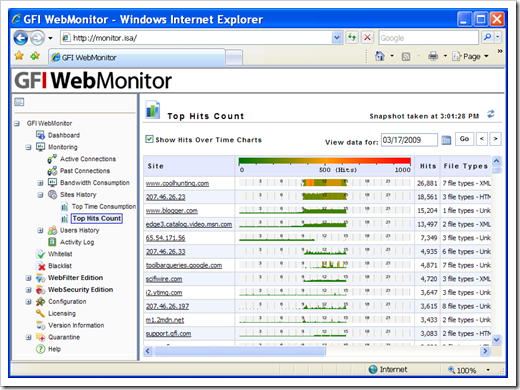Open the Dashboard tree item
The width and height of the screenshot is (520, 390).
64,135
